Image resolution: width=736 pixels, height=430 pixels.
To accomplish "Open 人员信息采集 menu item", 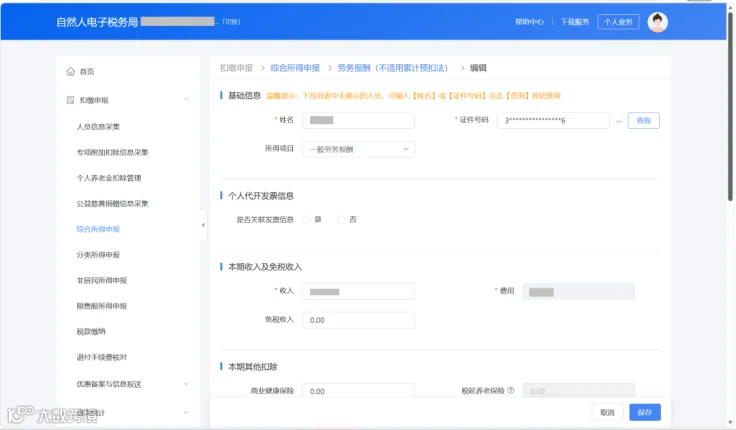I will coord(98,127).
